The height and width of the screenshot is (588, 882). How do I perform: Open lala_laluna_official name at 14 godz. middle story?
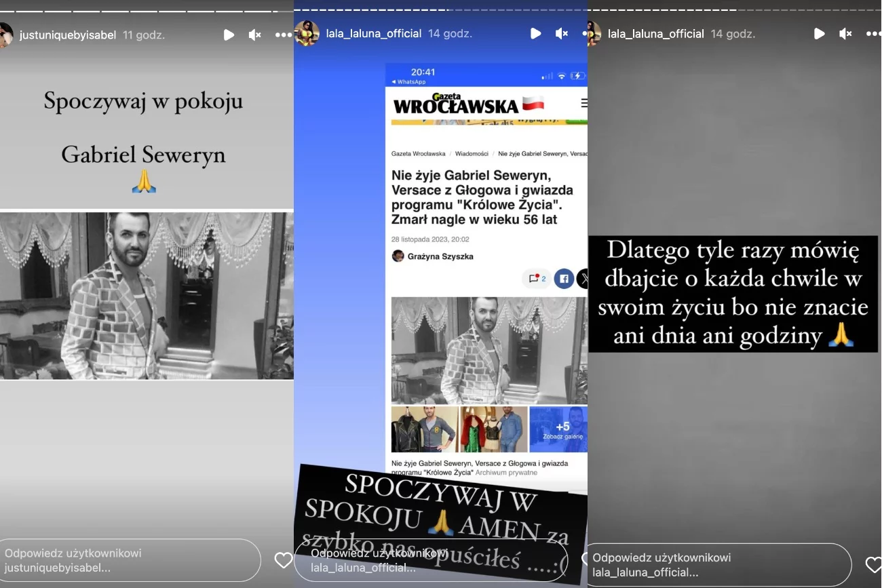click(x=374, y=33)
